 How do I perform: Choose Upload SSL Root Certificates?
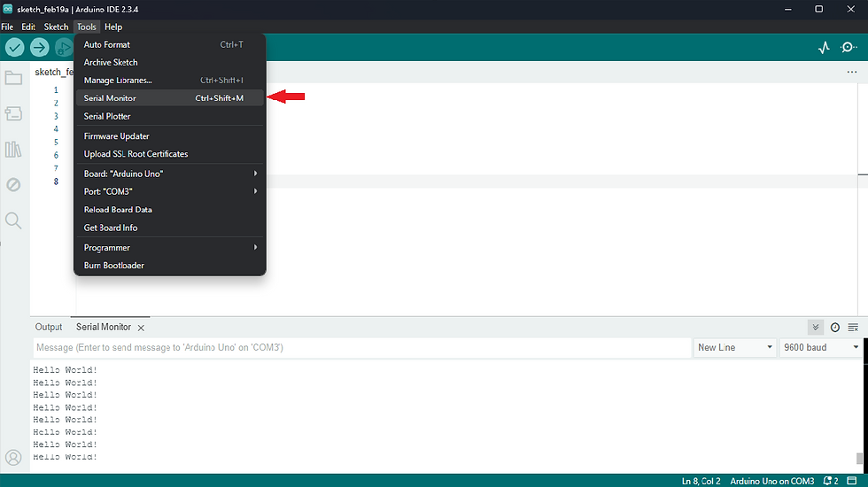(x=169, y=154)
